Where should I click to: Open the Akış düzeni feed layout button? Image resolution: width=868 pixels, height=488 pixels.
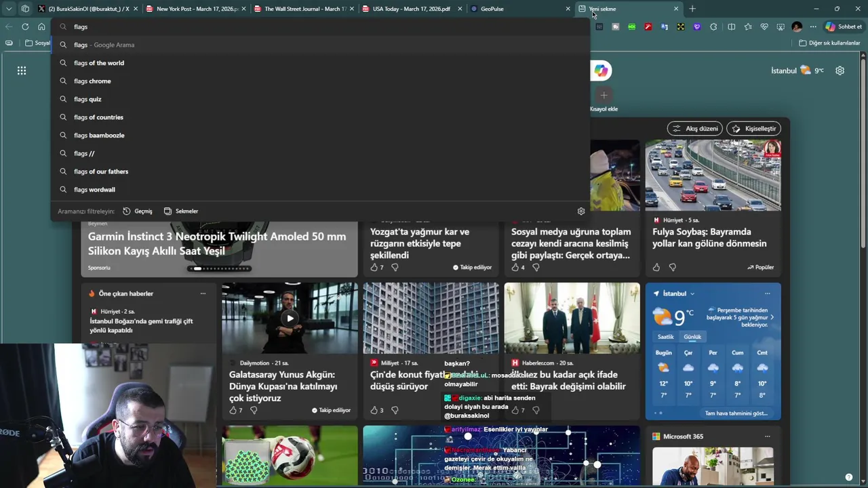click(695, 128)
